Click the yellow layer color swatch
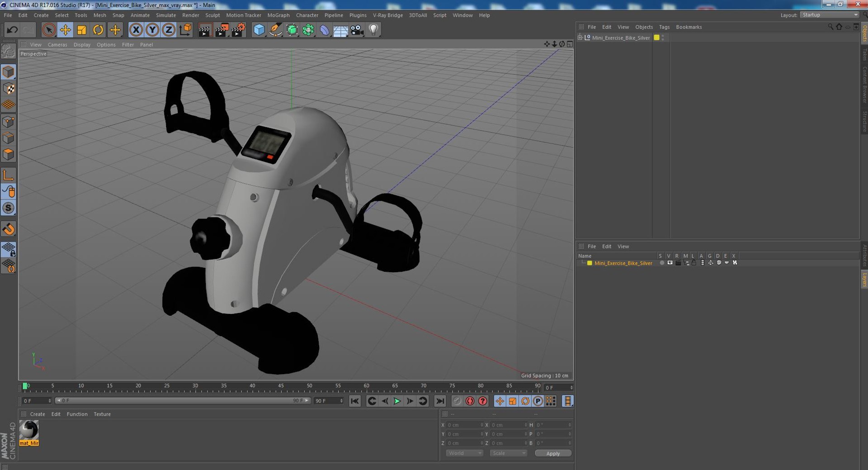The image size is (868, 470). pos(590,263)
